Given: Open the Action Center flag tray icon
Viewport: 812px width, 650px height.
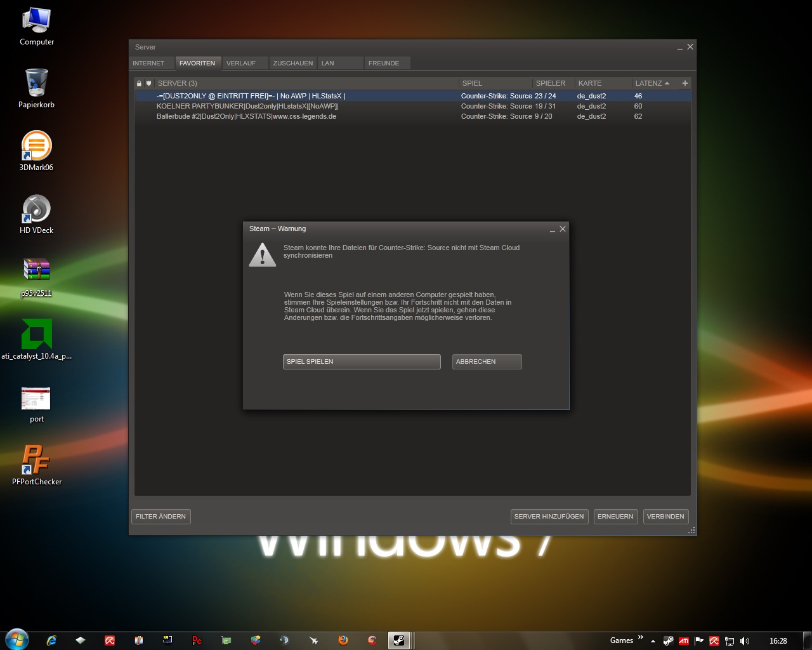Looking at the screenshot, I should pyautogui.click(x=699, y=641).
